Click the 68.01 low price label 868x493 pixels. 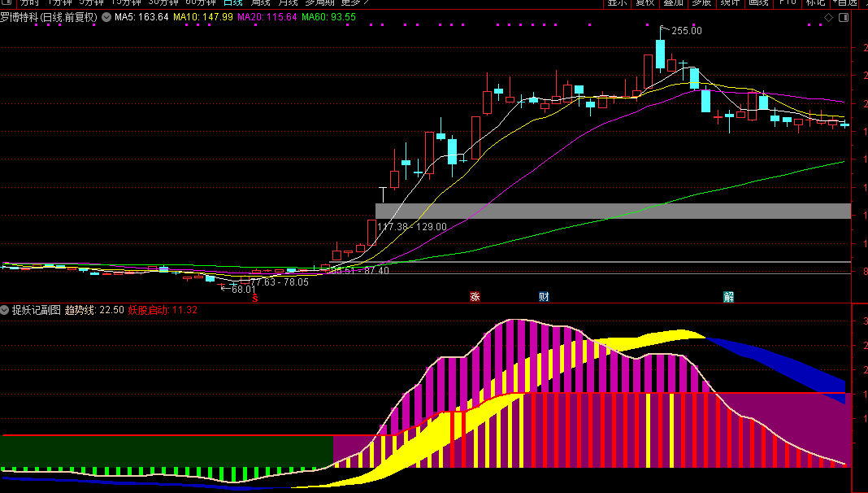[244, 289]
